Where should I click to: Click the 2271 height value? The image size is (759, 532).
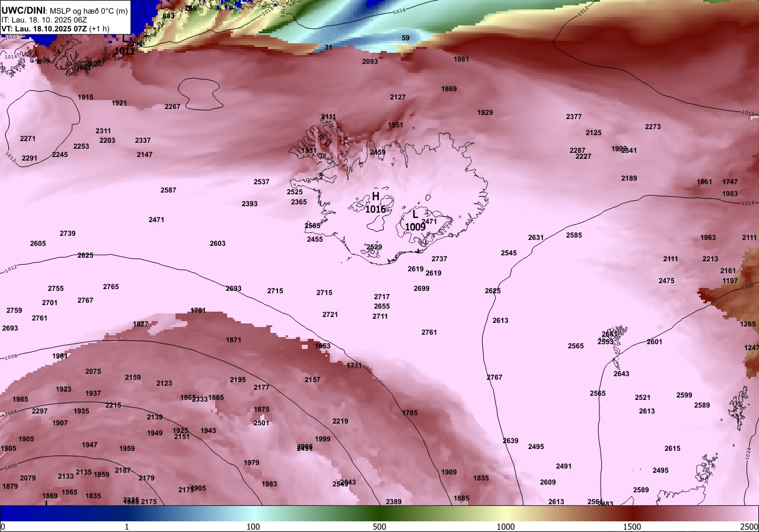coord(28,139)
